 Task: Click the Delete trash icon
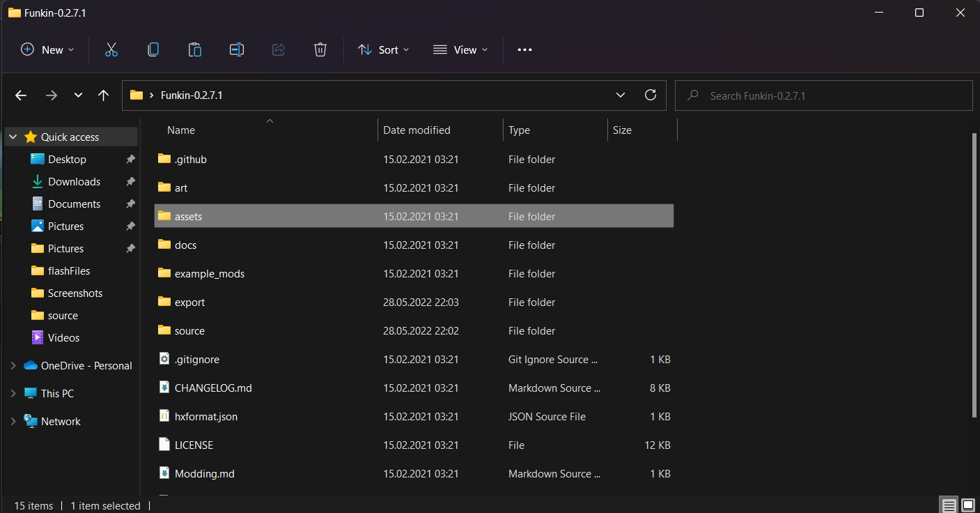[320, 49]
